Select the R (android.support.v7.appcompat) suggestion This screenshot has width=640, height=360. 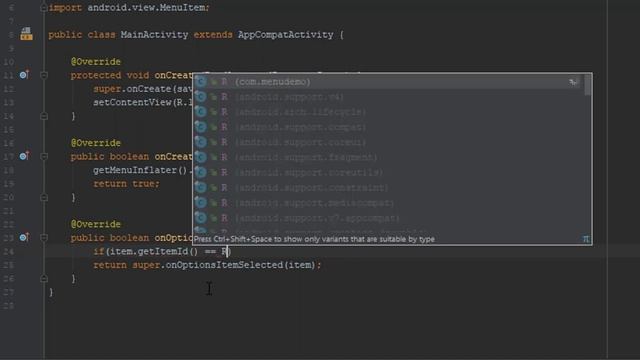point(389,218)
